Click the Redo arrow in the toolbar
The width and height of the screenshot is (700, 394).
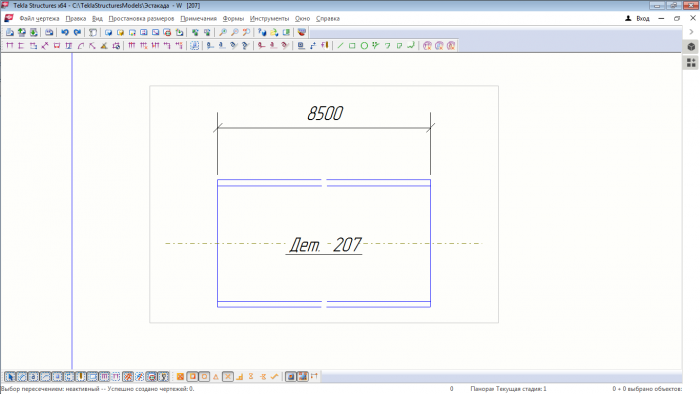tap(77, 32)
